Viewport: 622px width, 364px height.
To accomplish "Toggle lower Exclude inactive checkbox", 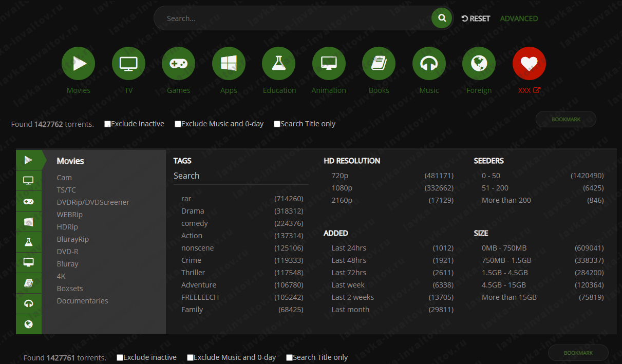I will (x=120, y=357).
